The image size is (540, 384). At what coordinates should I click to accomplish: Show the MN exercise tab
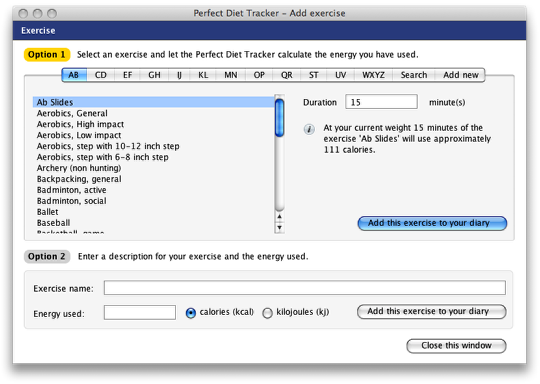[x=231, y=75]
